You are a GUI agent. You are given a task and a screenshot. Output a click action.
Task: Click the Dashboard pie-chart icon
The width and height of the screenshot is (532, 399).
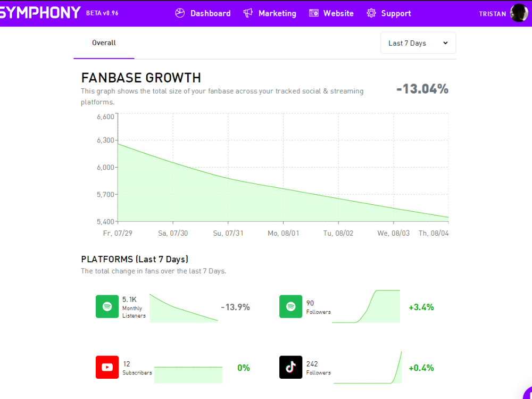(x=180, y=13)
